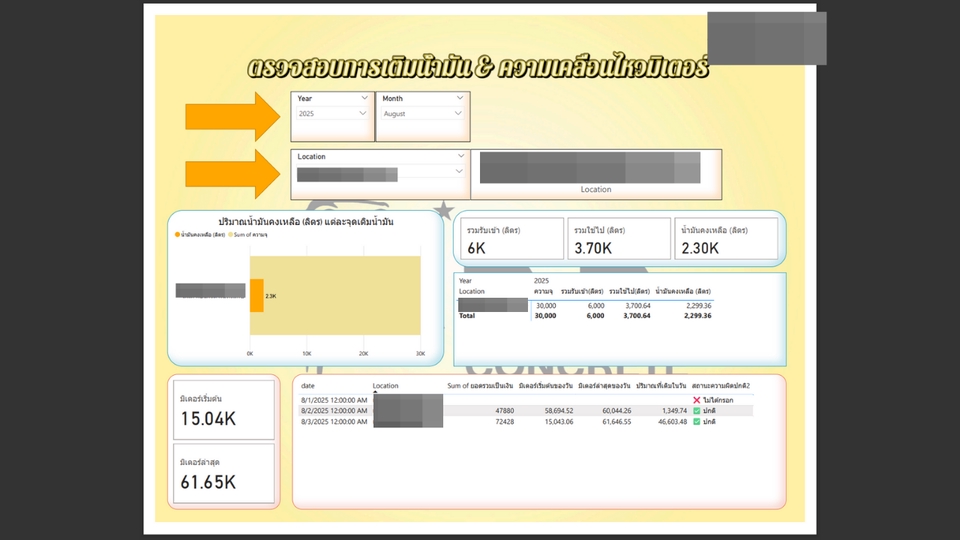Click the มิเตอร์ล่าสุด 61.65K card
This screenshot has height=540, width=960.
click(224, 473)
